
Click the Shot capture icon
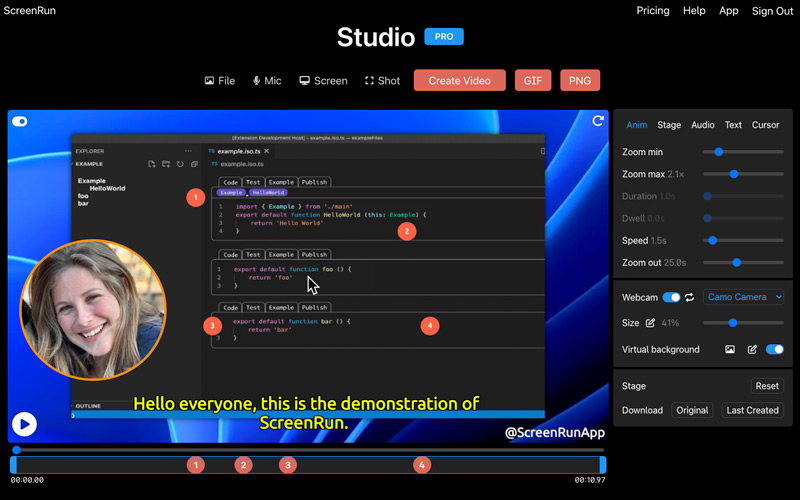[x=369, y=81]
